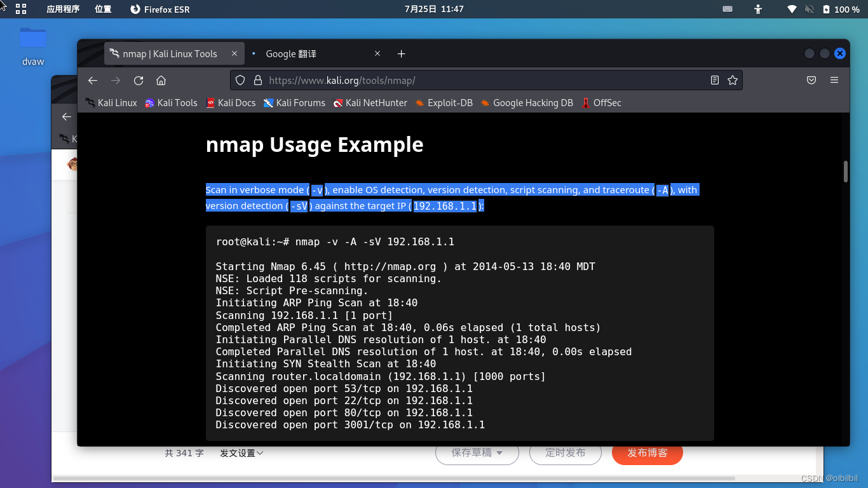Image resolution: width=868 pixels, height=488 pixels.
Task: Click the nmap Usage Example heading
Action: (315, 145)
